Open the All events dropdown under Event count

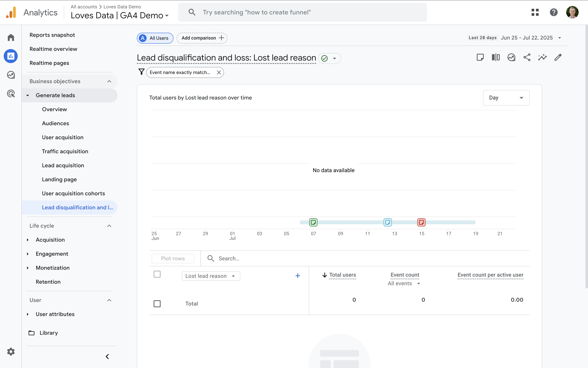coord(404,283)
